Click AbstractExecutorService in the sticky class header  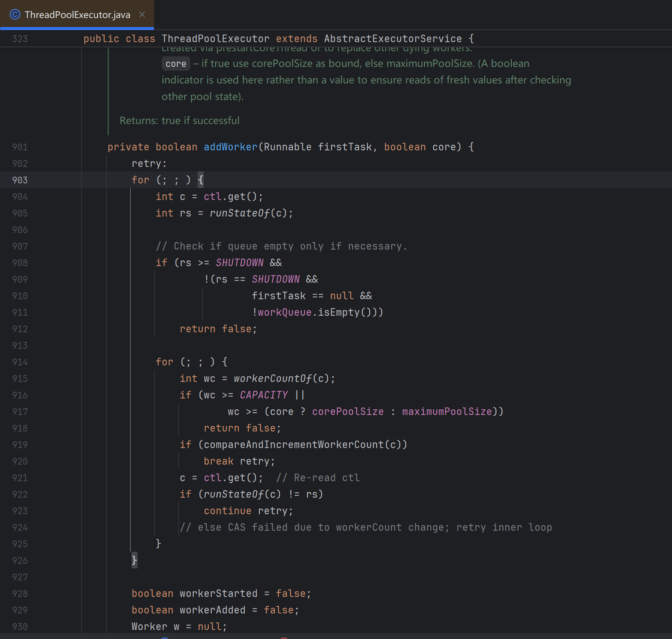393,39
